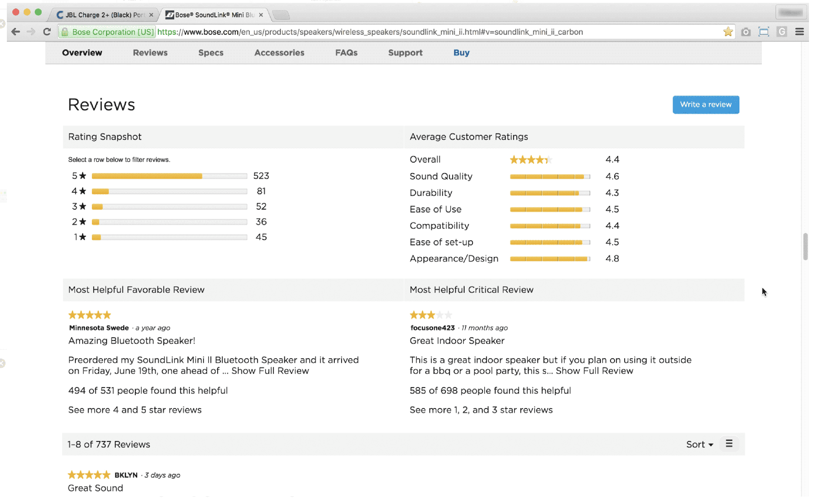Image resolution: width=814 pixels, height=504 pixels.
Task: Close the JBL Charge 2+ tab
Action: [151, 15]
